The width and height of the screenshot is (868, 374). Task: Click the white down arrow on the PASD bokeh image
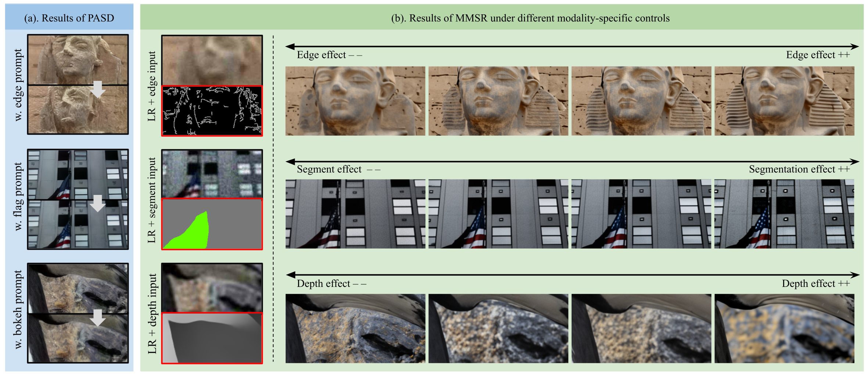pos(98,317)
